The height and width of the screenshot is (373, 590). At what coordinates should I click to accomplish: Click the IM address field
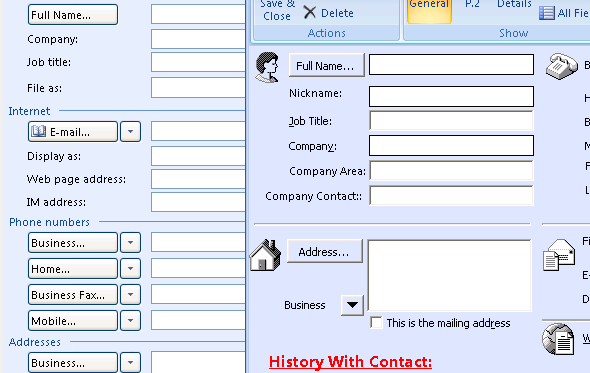[x=199, y=202]
